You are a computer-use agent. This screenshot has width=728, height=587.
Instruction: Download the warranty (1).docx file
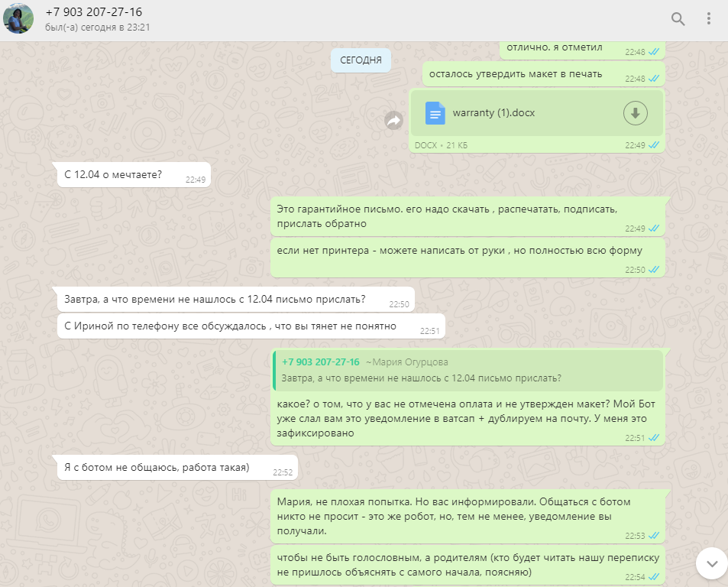635,113
